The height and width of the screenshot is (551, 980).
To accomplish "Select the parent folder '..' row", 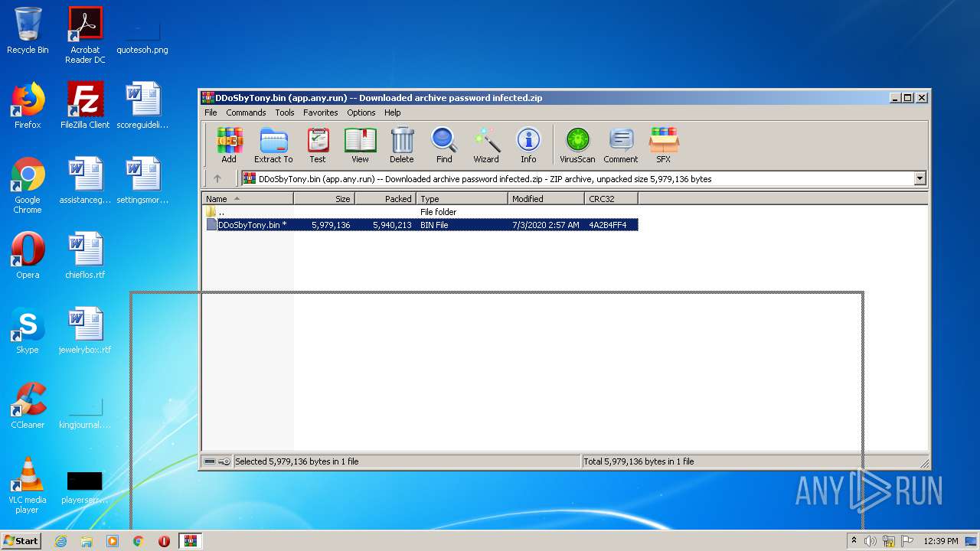I will point(420,212).
